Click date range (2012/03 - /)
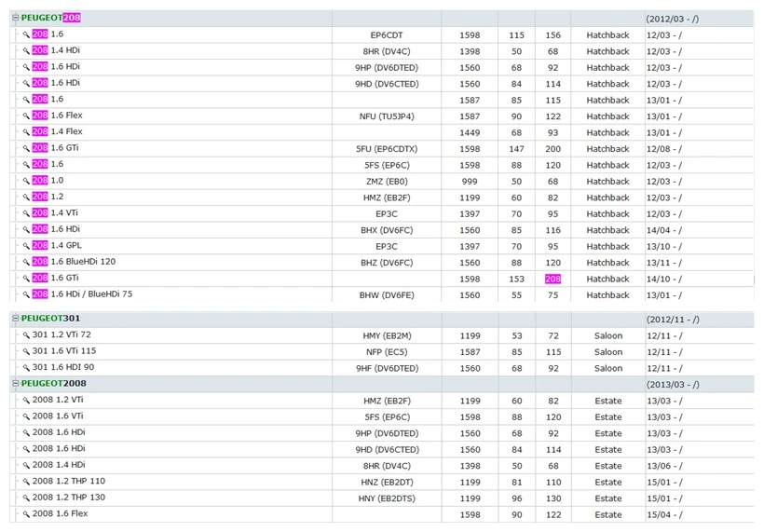 [673, 19]
